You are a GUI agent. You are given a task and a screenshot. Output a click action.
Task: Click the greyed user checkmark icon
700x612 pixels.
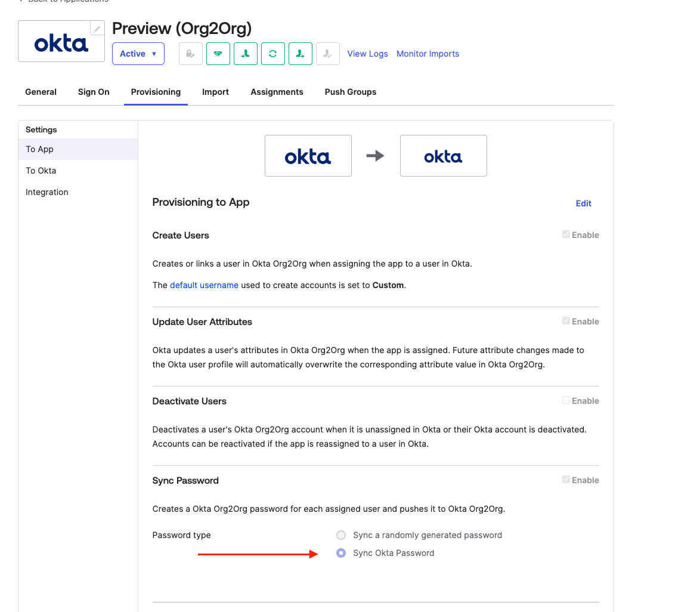click(328, 54)
